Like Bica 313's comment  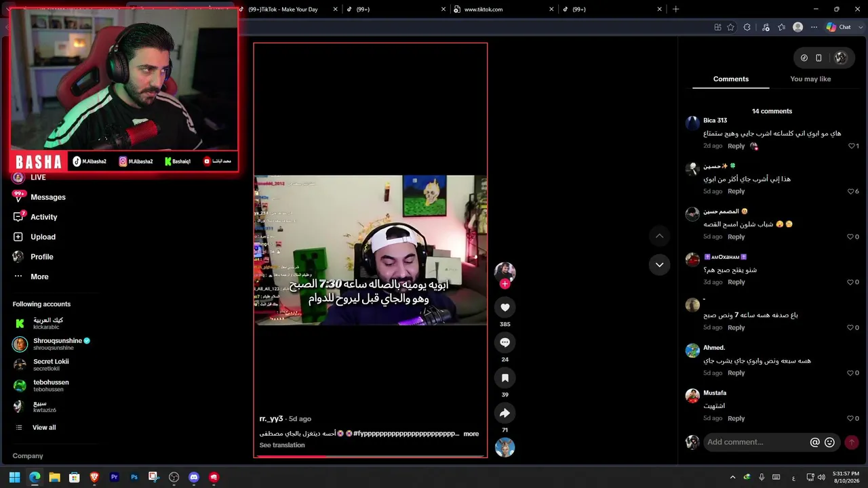(853, 146)
